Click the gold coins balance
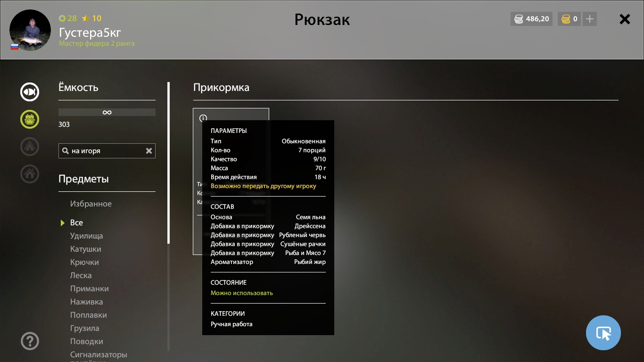 pos(569,19)
